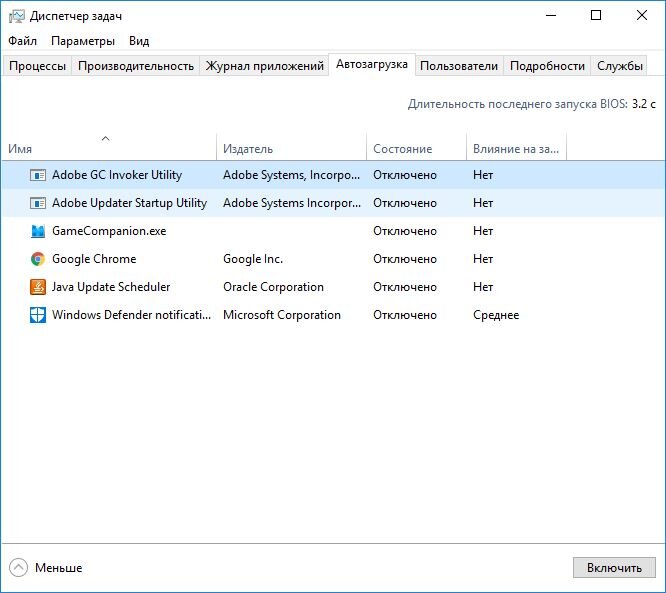Switch to the Подробности tab
This screenshot has height=593, width=666.
pyautogui.click(x=547, y=66)
